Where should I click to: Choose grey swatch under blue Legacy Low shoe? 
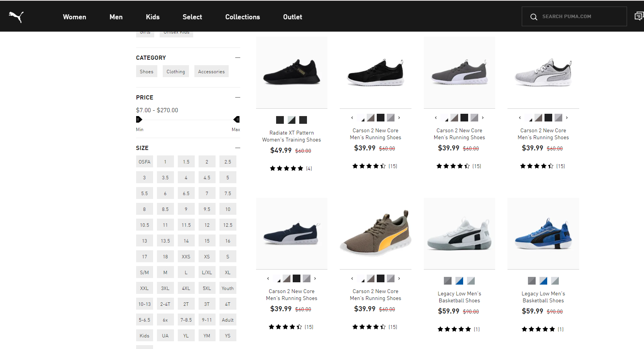click(x=532, y=281)
